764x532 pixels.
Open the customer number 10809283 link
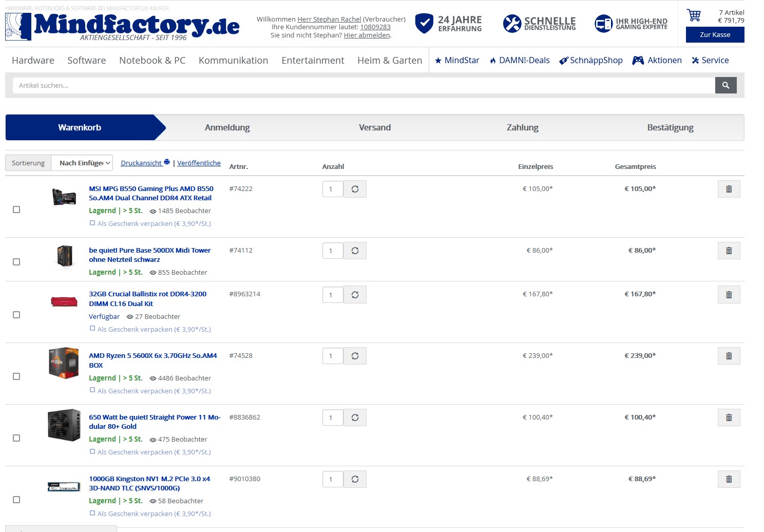(375, 27)
